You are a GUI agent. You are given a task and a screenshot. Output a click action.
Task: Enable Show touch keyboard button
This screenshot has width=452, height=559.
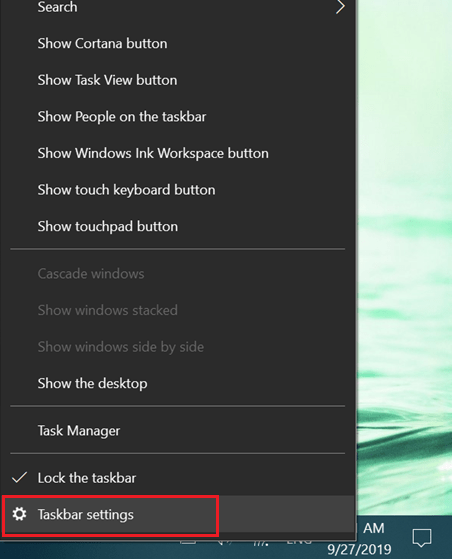[127, 190]
